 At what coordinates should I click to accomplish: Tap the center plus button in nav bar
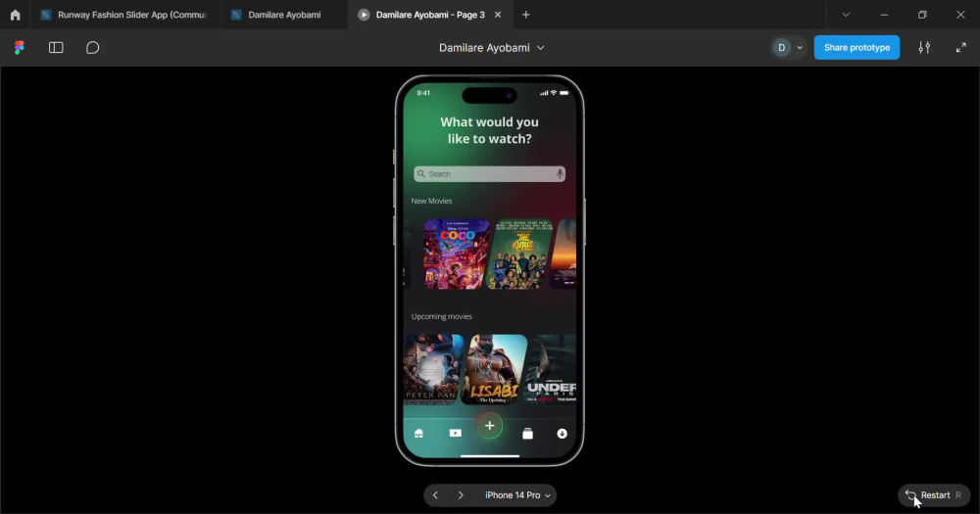tap(489, 426)
